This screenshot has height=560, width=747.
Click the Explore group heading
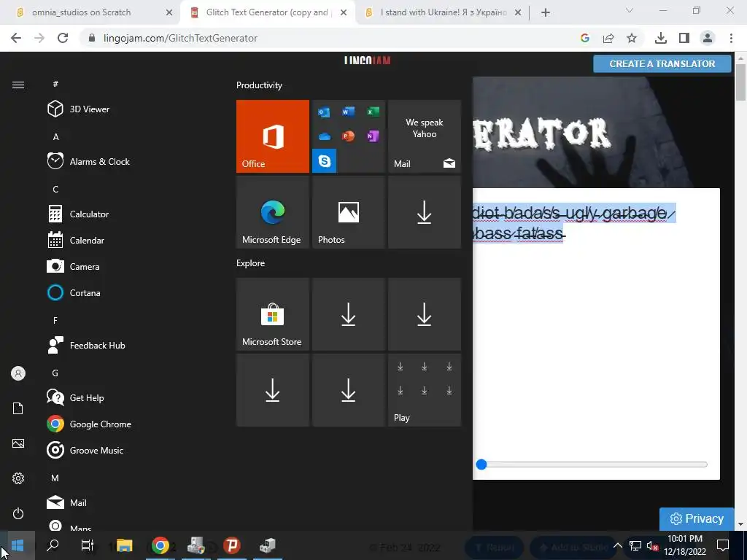coord(251,262)
